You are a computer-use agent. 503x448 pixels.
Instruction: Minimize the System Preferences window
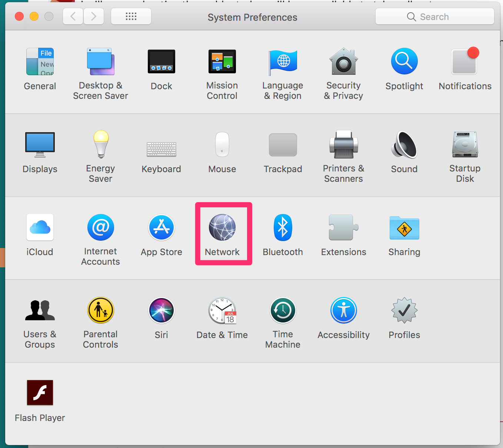[x=34, y=16]
